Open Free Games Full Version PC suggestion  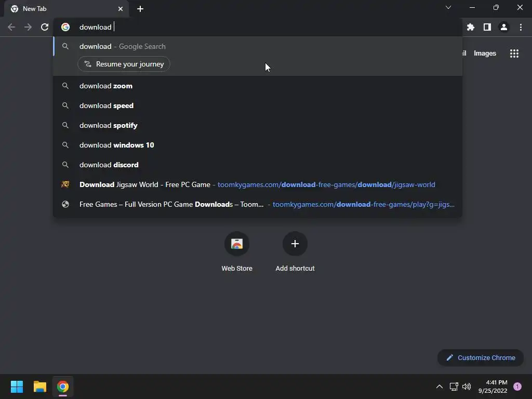click(258, 204)
